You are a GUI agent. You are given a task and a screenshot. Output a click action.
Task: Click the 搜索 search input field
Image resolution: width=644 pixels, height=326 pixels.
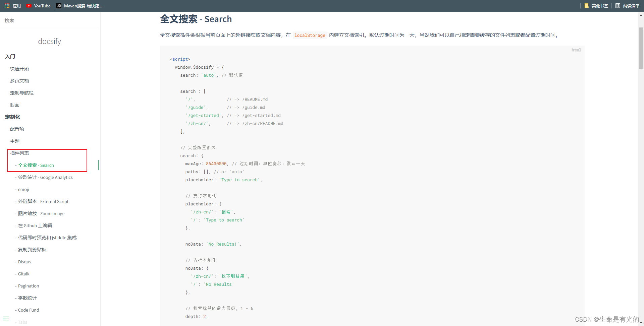pos(50,20)
